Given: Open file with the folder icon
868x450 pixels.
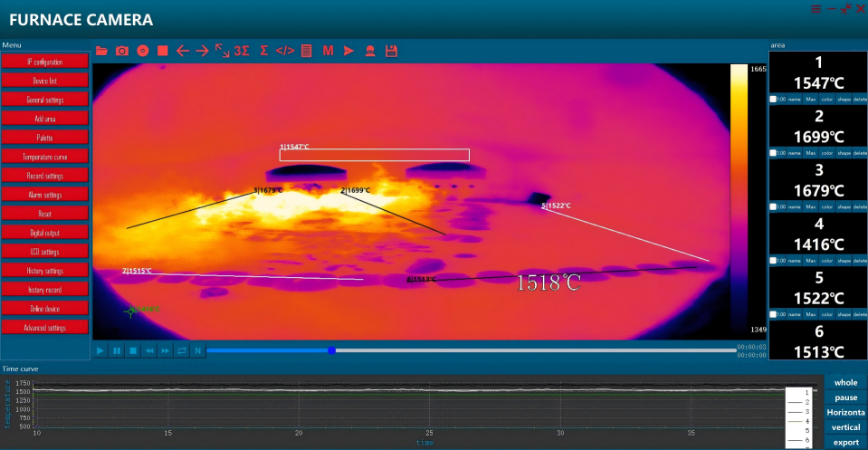Looking at the screenshot, I should click(x=101, y=51).
